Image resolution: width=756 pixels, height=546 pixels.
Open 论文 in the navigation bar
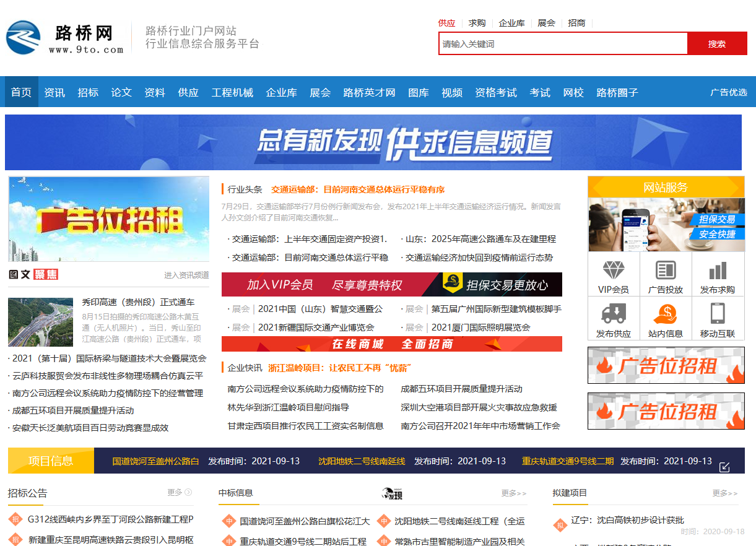point(121,92)
